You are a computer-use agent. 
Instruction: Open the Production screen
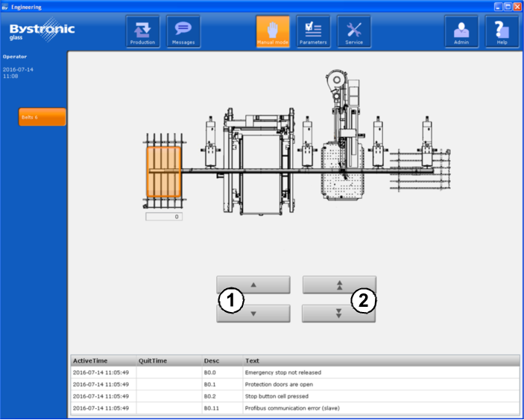(142, 32)
